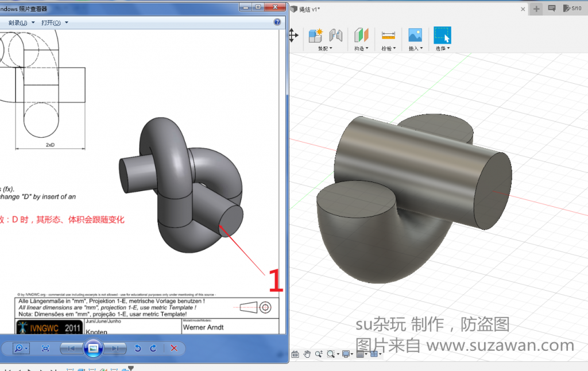Open Display Settings monitor icon

[346, 354]
